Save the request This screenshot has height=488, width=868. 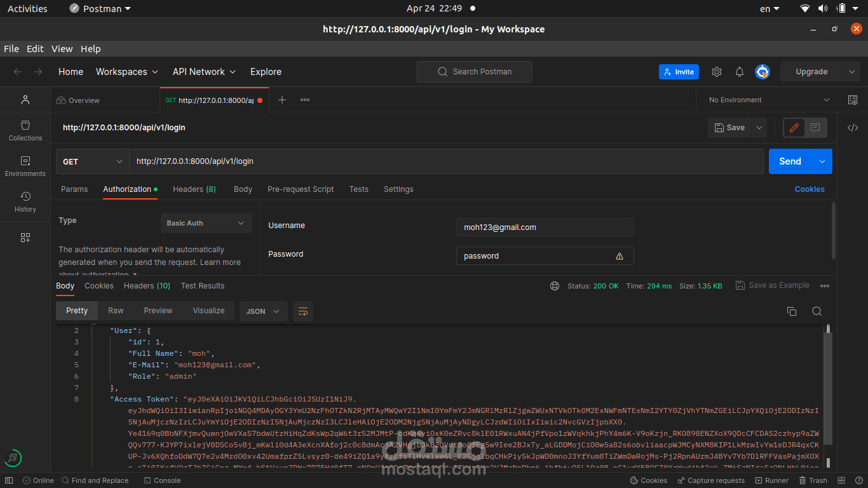click(x=730, y=128)
